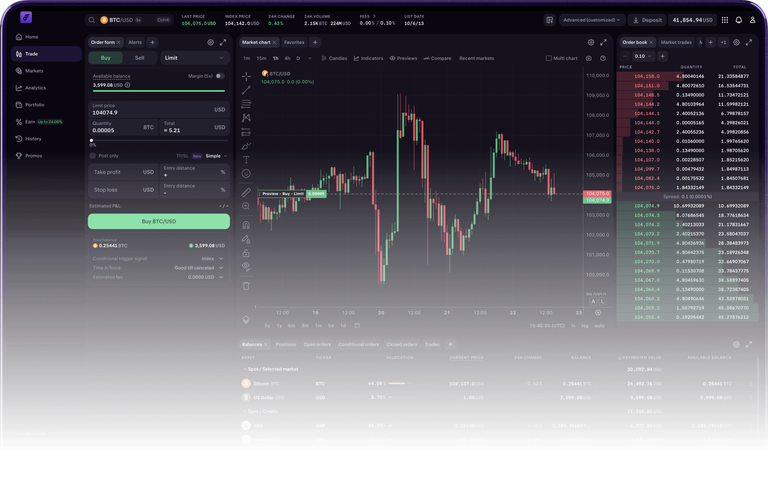Click the trash icon to remove drawings
768x497 pixels.
[246, 285]
